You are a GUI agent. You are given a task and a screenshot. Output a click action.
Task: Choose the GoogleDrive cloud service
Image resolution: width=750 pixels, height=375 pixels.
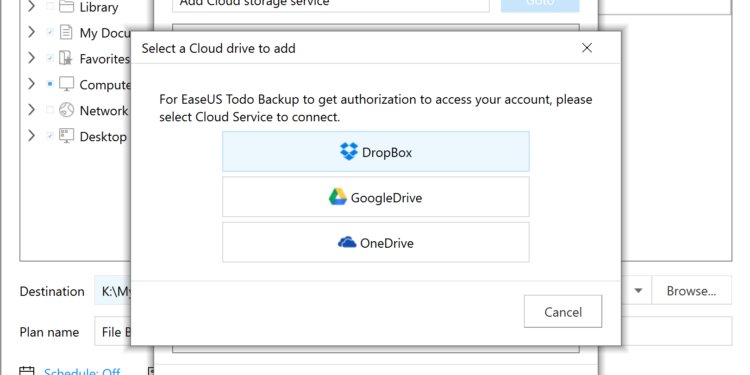tap(375, 197)
